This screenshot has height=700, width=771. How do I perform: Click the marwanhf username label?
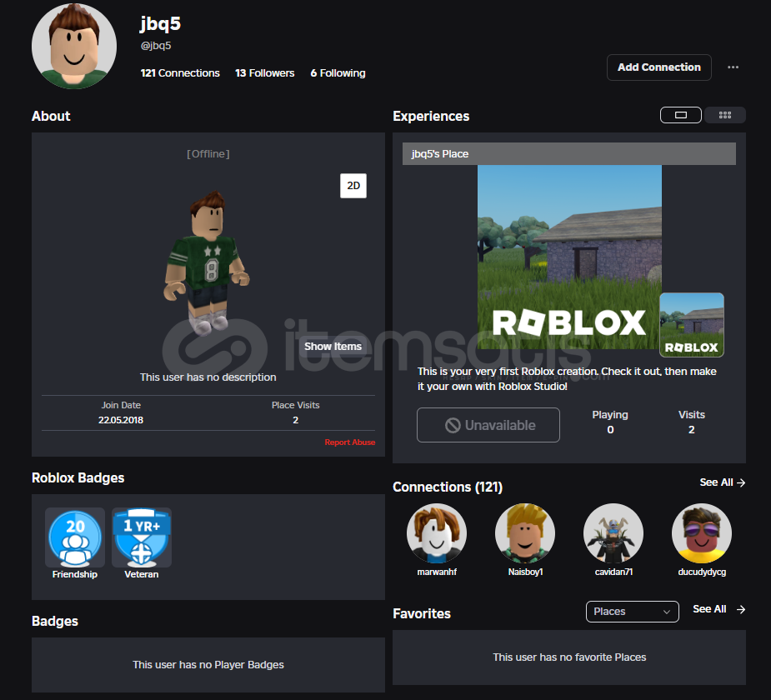click(437, 572)
